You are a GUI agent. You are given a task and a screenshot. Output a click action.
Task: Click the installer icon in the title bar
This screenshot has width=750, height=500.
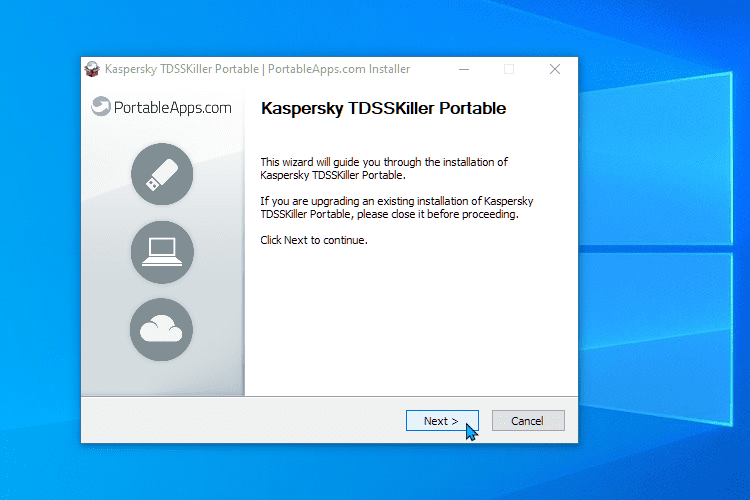(x=92, y=69)
